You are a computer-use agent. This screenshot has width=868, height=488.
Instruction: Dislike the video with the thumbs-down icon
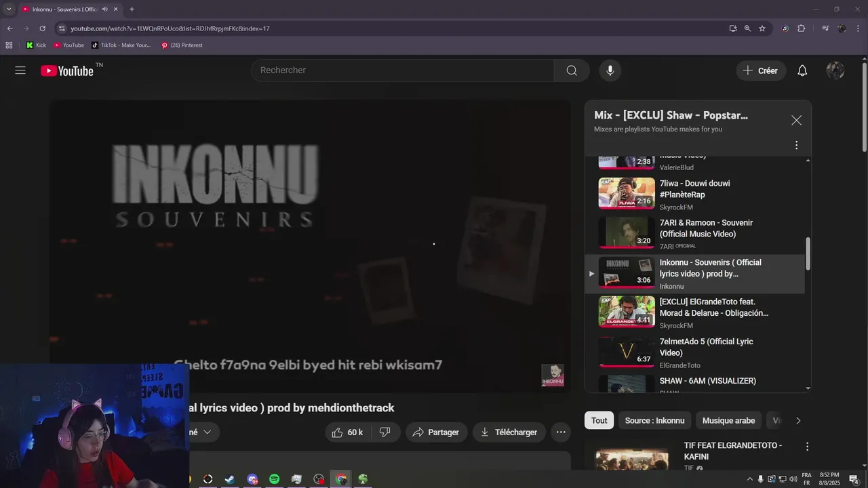(384, 432)
